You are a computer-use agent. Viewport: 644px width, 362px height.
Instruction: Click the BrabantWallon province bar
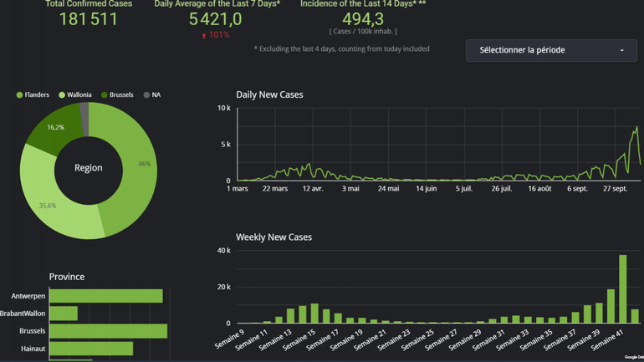click(x=64, y=314)
